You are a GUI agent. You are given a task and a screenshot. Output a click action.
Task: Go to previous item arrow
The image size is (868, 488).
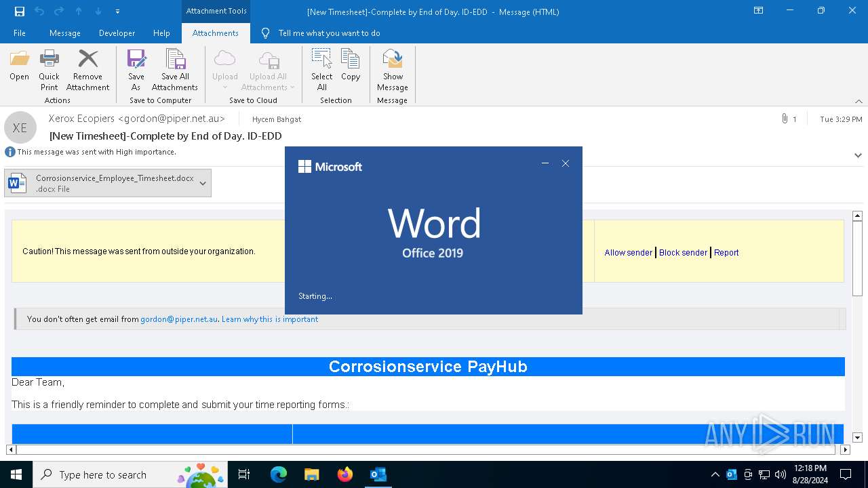click(x=79, y=11)
